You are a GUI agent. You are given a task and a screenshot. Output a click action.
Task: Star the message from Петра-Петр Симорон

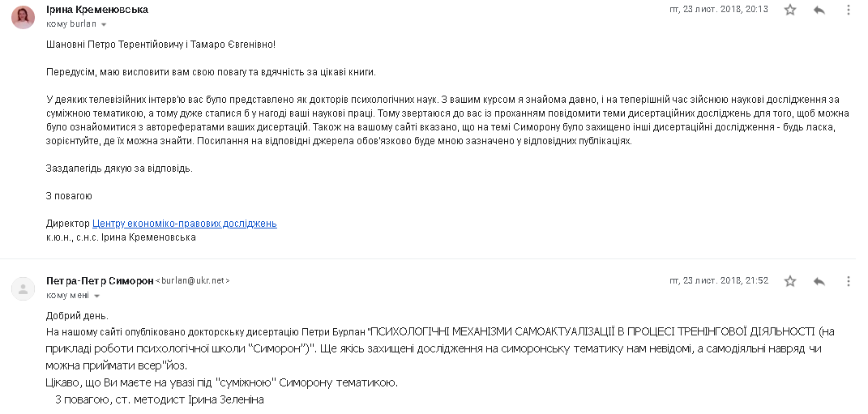pos(790,281)
